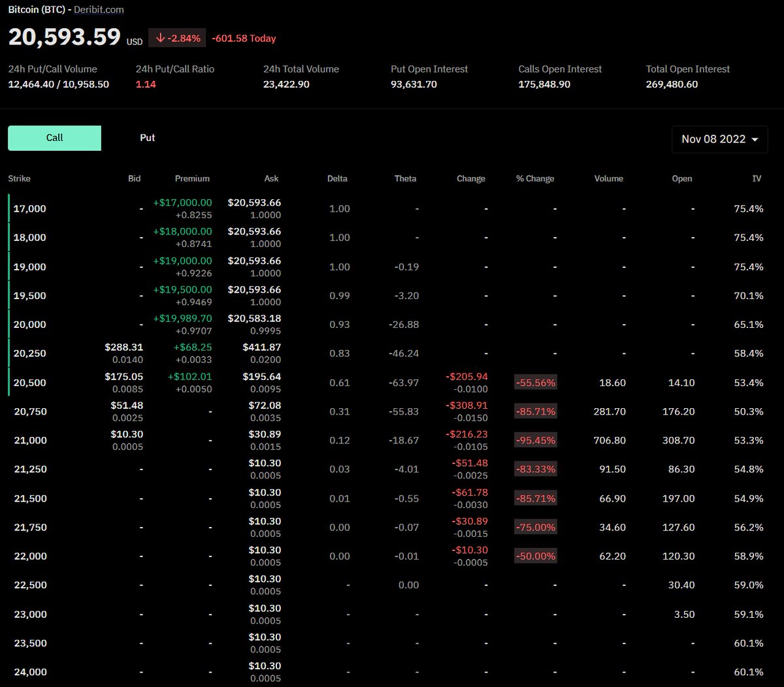Click the Bitcoin (BTC) heading
Screen dimensions: 784x687
point(36,9)
